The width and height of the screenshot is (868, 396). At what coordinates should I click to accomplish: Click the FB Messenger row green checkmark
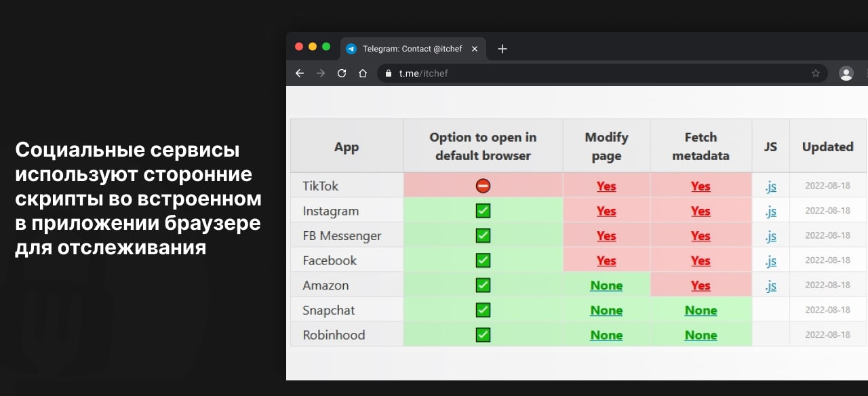[x=483, y=235]
